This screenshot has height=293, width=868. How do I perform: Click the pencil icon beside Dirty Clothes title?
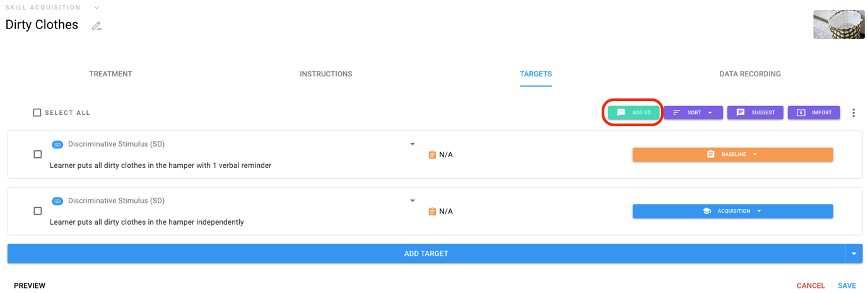coord(97,26)
